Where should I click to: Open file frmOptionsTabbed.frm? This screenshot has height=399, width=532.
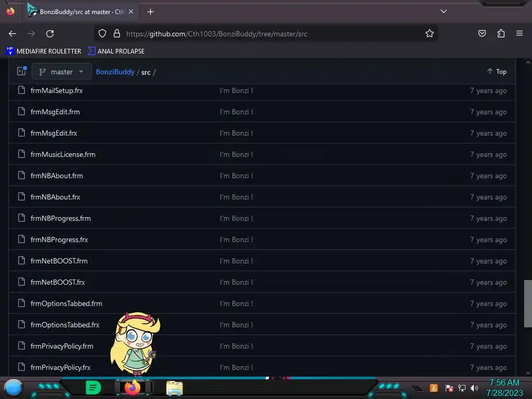click(x=66, y=303)
